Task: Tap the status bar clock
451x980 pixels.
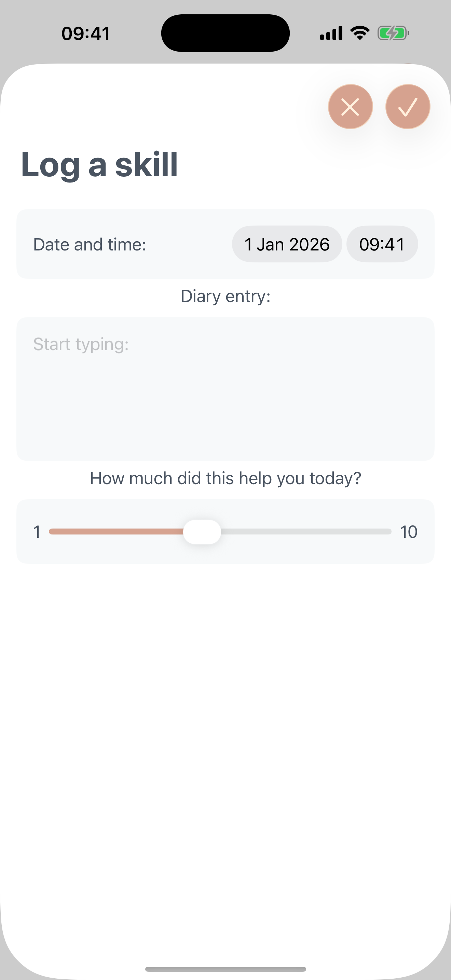Action: tap(86, 33)
